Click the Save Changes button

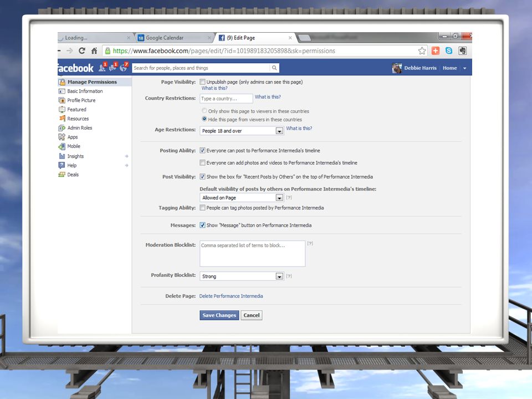click(219, 315)
